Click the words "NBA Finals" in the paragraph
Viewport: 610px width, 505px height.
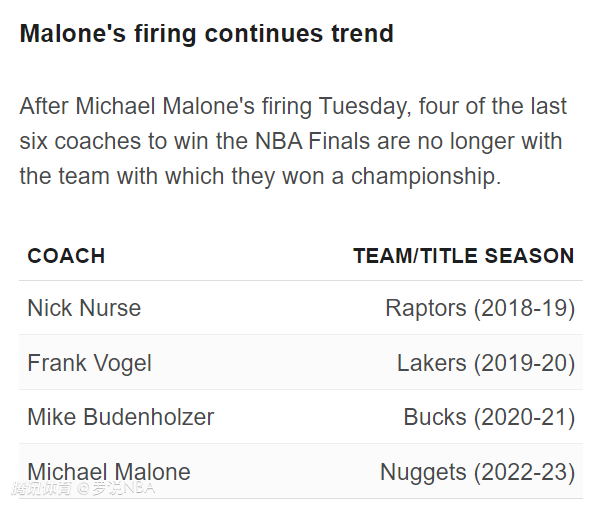[x=312, y=141]
